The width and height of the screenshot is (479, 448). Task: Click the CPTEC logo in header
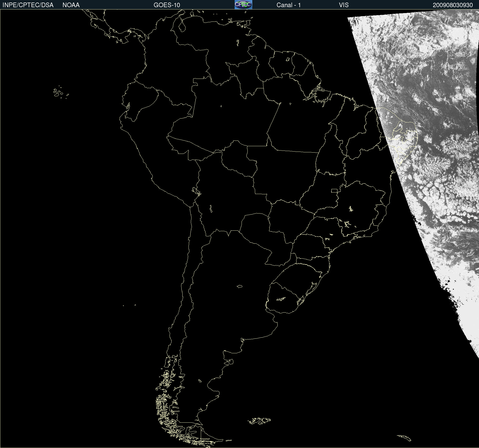point(243,5)
